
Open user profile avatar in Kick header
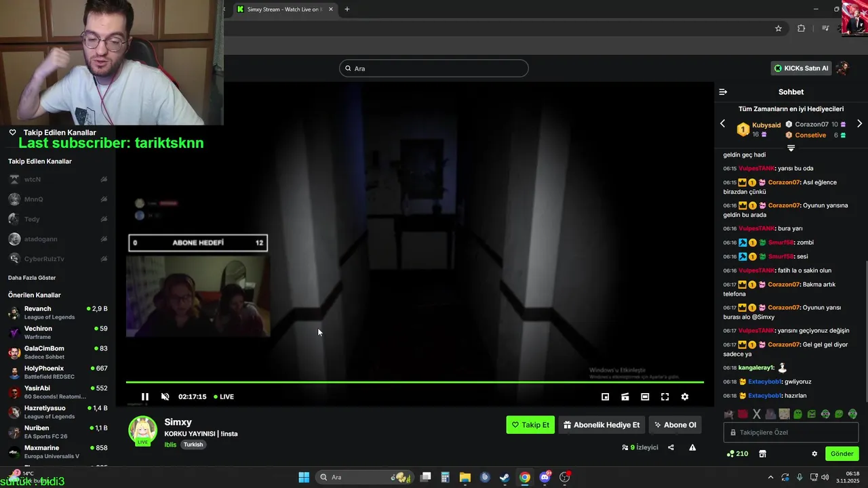(x=843, y=68)
